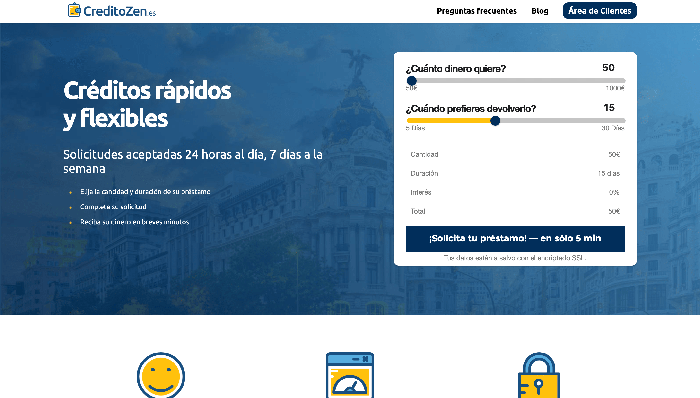Click the money amount slider handle
The width and height of the screenshot is (700, 398).
click(x=412, y=81)
